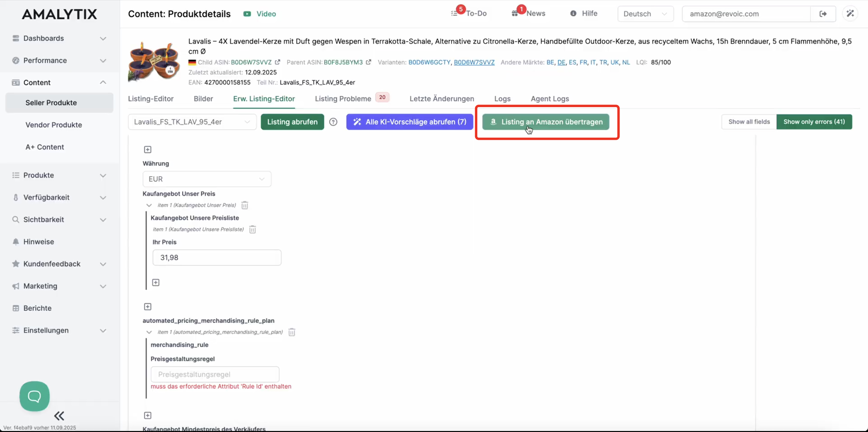Open the Deutsch language dropdown
This screenshot has width=868, height=432.
(645, 14)
